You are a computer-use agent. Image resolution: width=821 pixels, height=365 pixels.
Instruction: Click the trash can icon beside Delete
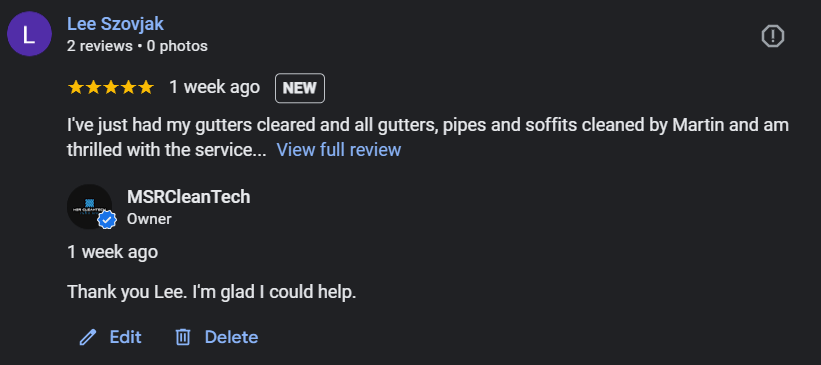pos(182,337)
